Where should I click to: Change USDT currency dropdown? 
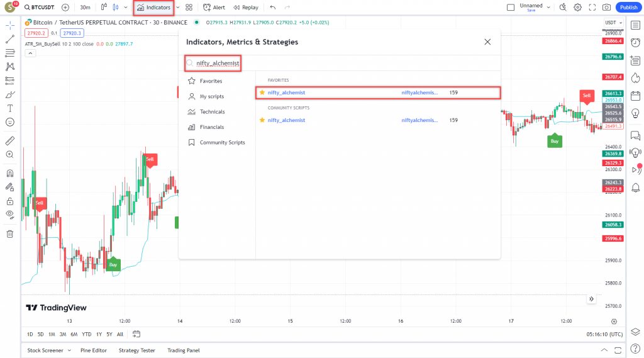pos(613,23)
